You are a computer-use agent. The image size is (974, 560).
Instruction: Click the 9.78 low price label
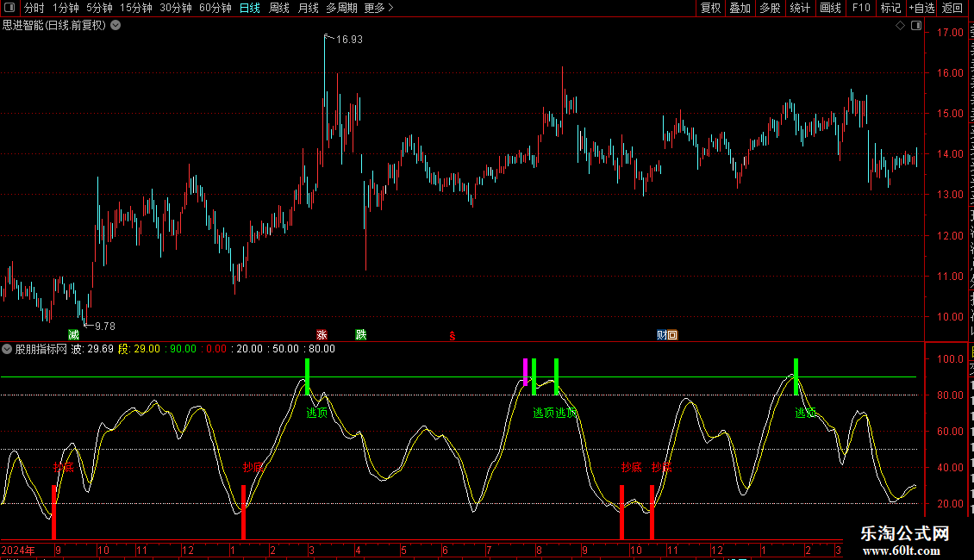[x=105, y=326]
